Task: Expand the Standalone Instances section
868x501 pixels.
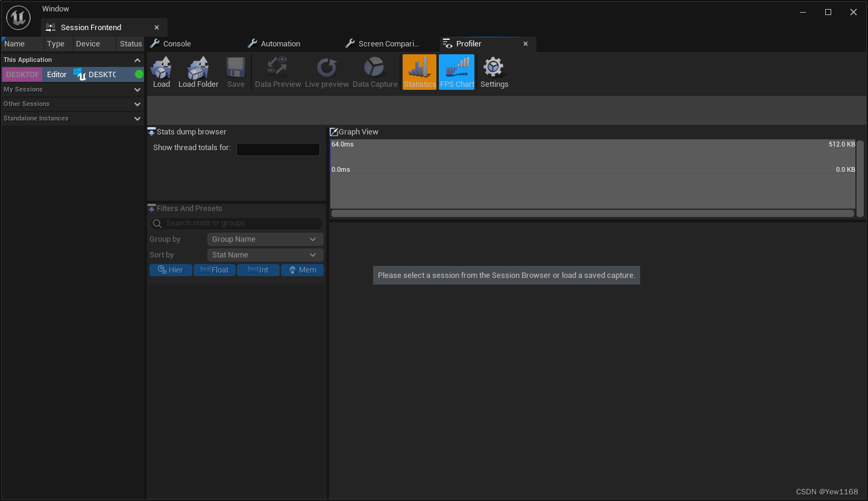Action: point(137,118)
